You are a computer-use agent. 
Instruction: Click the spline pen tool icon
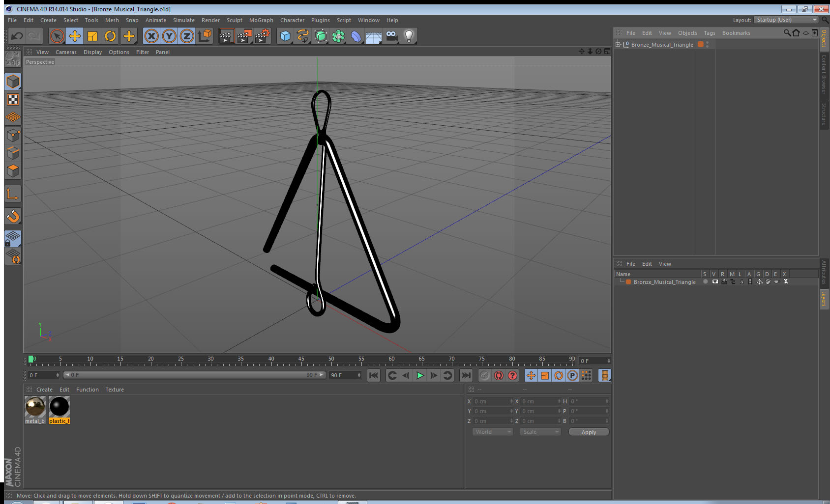pyautogui.click(x=303, y=36)
